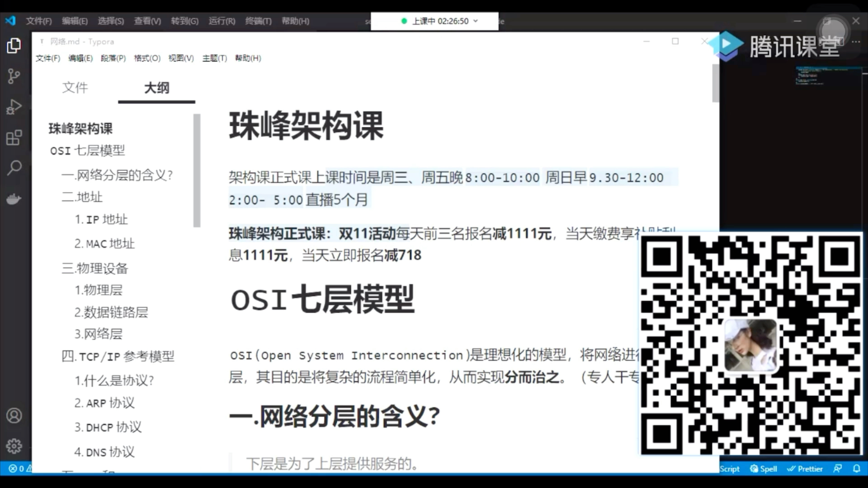This screenshot has height=488, width=868.
Task: Jump to 四.TCP/IP 参考模型 outline entry
Action: (x=118, y=357)
